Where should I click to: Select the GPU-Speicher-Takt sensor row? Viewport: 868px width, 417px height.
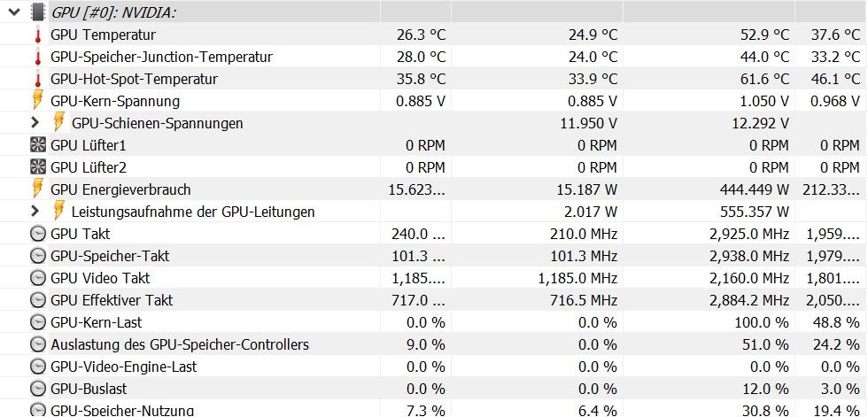[x=434, y=256]
